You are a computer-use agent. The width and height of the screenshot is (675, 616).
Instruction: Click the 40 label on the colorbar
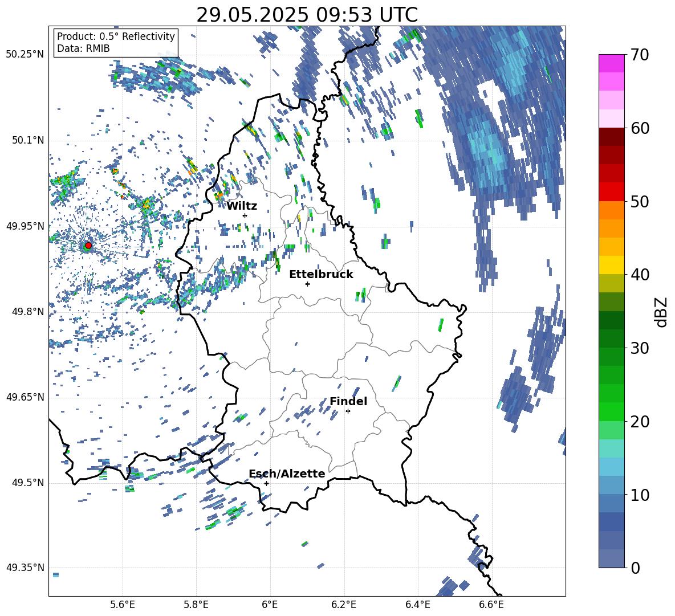pyautogui.click(x=639, y=275)
